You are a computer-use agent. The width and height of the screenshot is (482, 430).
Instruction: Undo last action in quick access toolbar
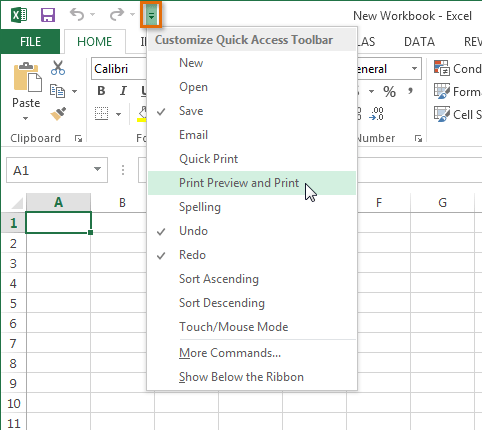tap(77, 15)
